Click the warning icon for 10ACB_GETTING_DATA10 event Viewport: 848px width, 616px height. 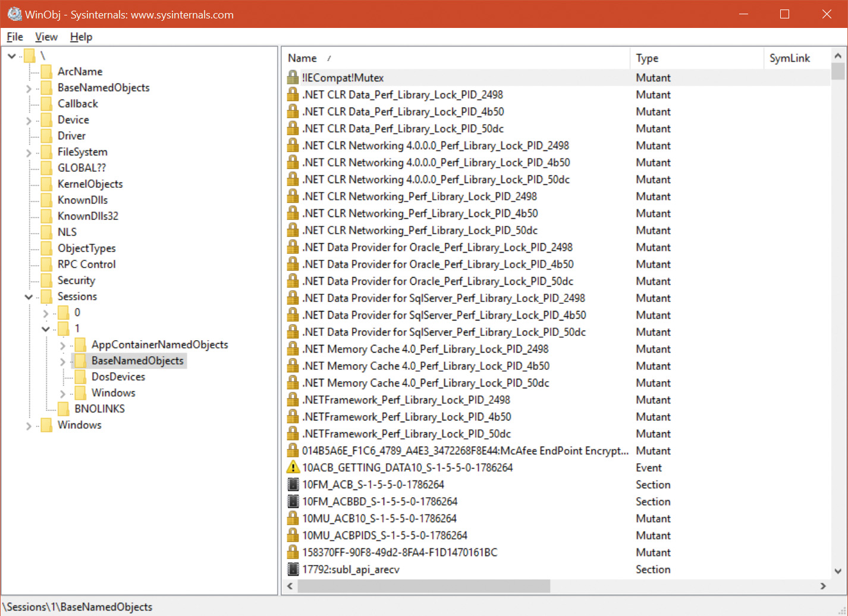293,468
